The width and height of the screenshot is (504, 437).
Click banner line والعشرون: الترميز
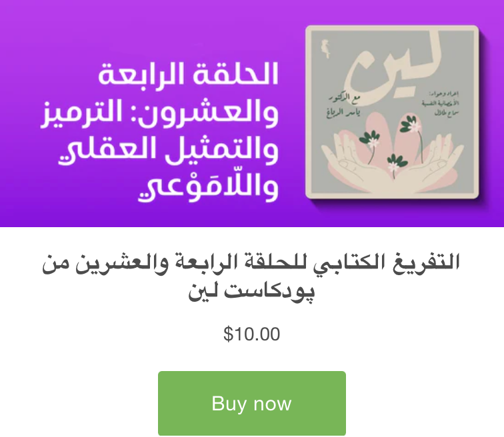(x=160, y=113)
